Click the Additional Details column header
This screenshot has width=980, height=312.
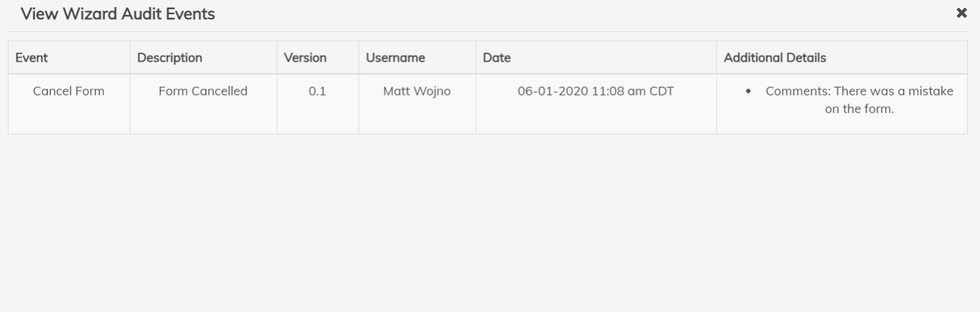pos(775,58)
